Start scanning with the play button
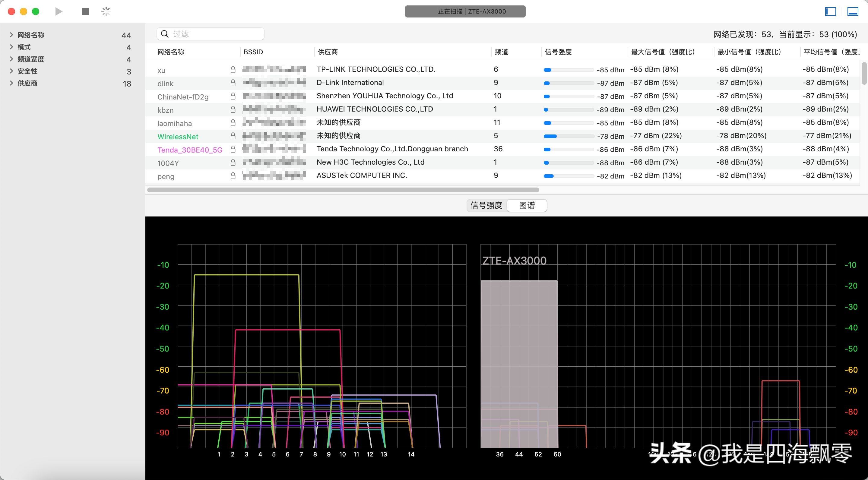This screenshot has height=480, width=868. tap(59, 11)
